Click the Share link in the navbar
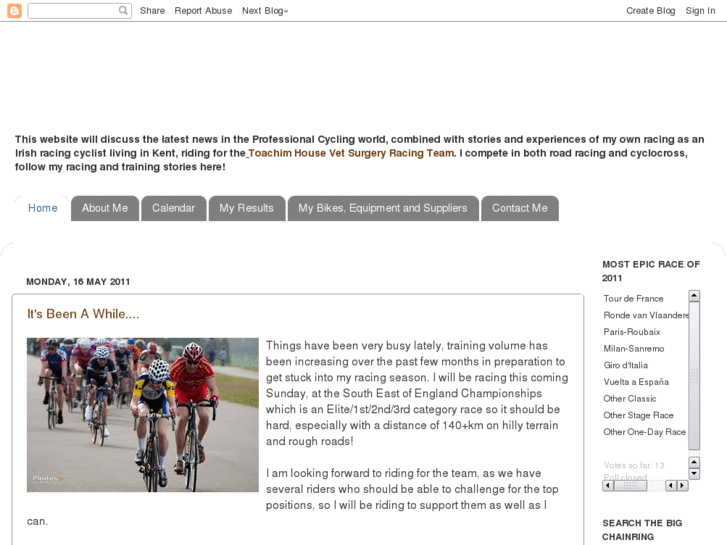Viewport: 727px width, 545px height. (152, 11)
